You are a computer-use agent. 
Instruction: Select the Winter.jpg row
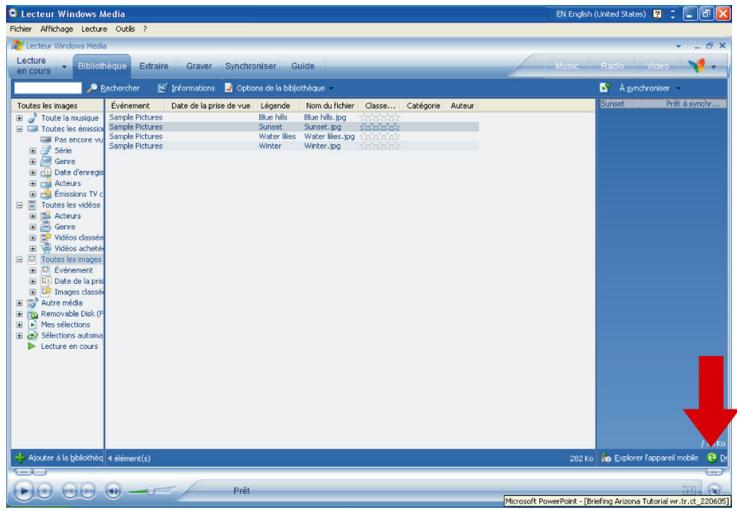293,146
